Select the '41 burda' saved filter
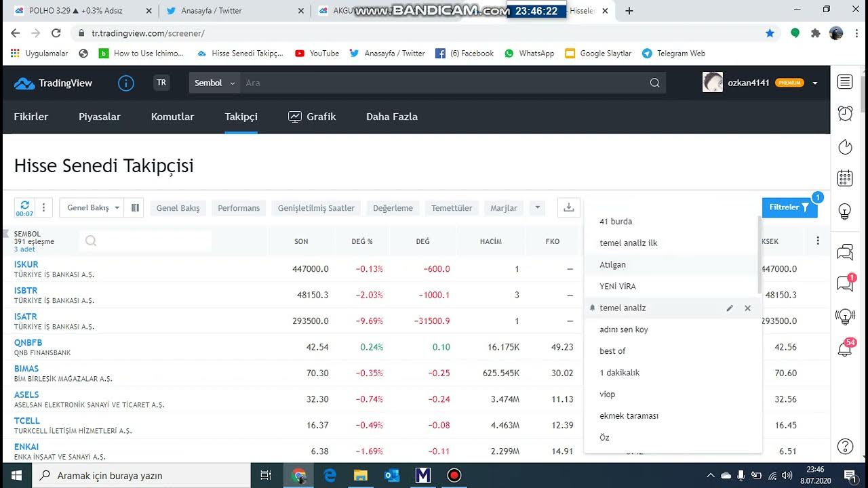This screenshot has height=488, width=868. (671, 221)
